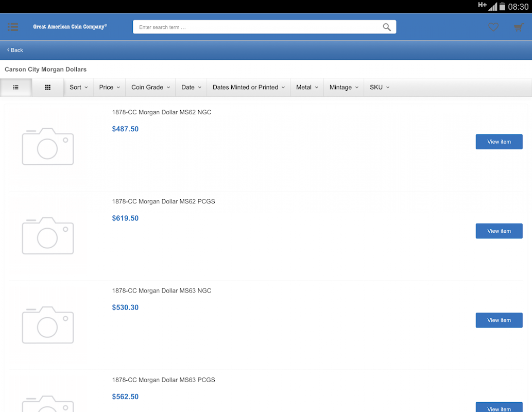Click the $530.30 price
Screen dimensions: 532x412
(x=125, y=307)
